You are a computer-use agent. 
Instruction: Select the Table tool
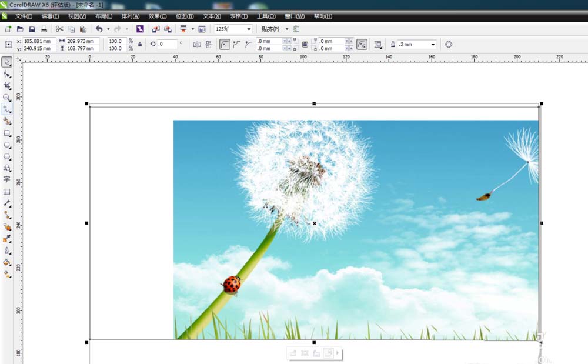point(7,192)
